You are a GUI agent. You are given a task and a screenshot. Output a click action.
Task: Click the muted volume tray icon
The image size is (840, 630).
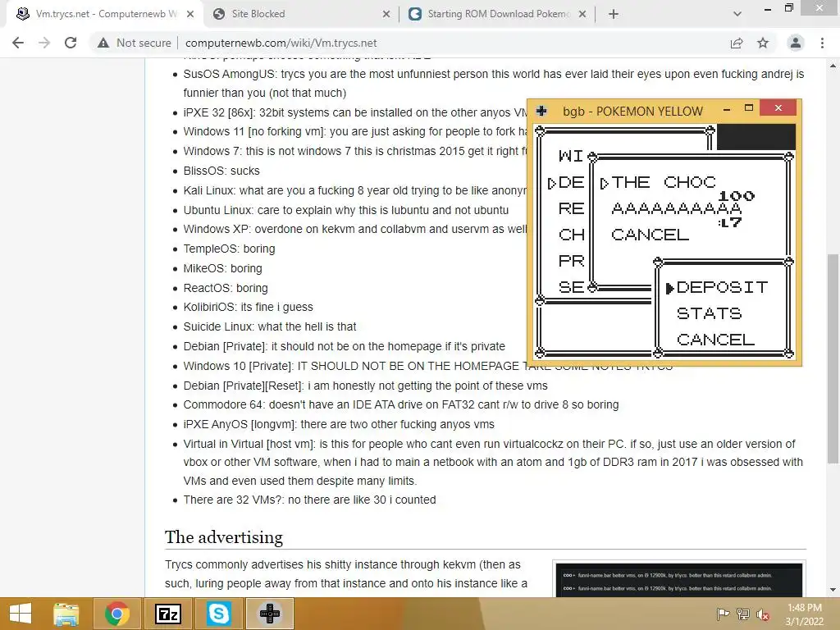pos(762,614)
